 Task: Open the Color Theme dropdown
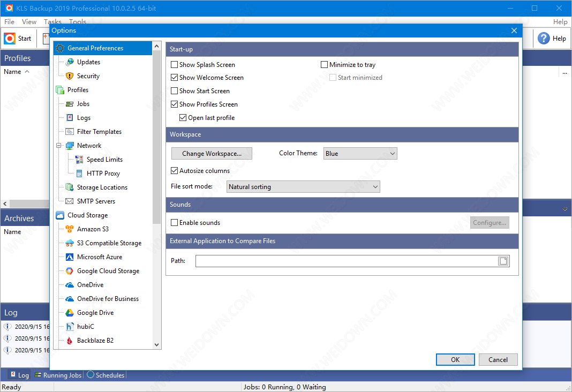point(360,154)
